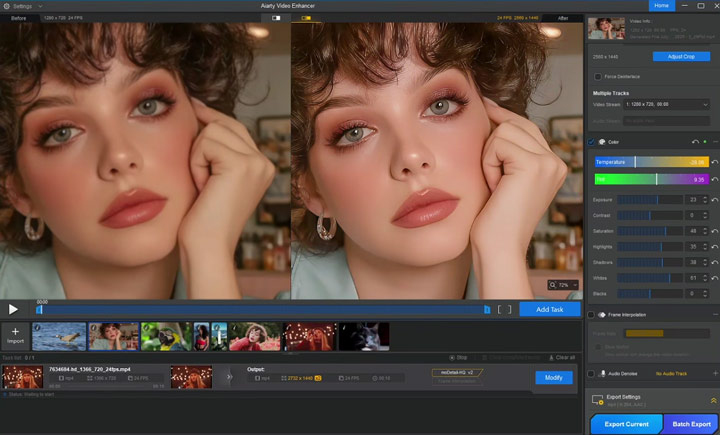The height and width of the screenshot is (435, 720).
Task: Select the dark cat thumbnail
Action: click(364, 336)
